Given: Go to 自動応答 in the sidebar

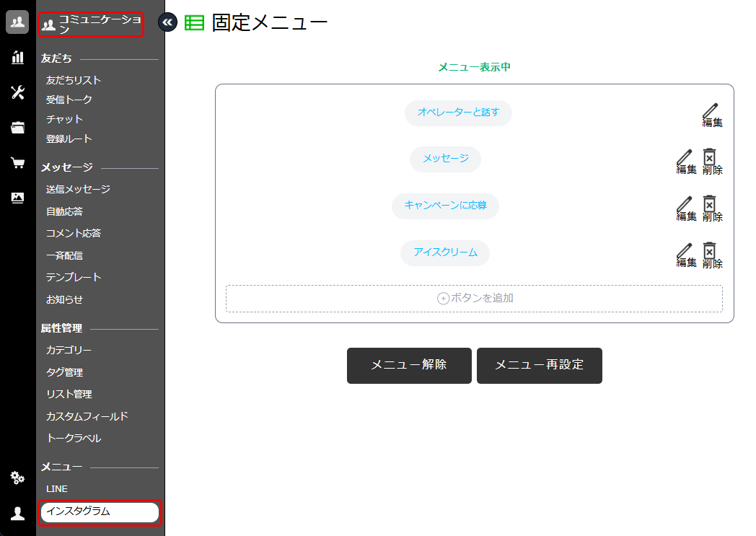Looking at the screenshot, I should tap(64, 211).
